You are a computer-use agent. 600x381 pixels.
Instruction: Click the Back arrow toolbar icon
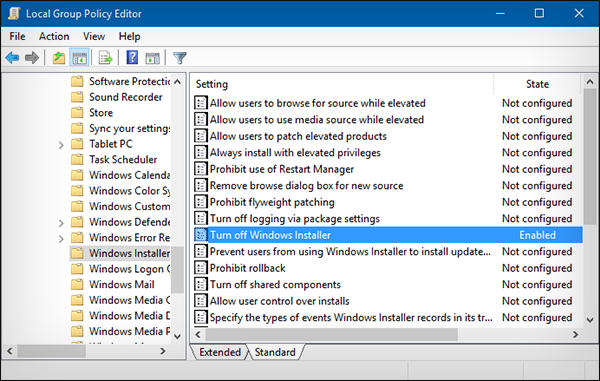click(12, 58)
